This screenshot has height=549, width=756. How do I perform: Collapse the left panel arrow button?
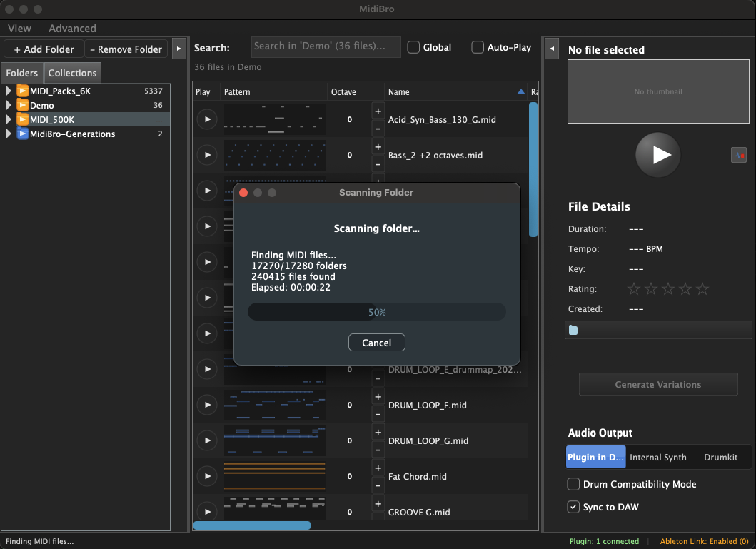click(179, 49)
